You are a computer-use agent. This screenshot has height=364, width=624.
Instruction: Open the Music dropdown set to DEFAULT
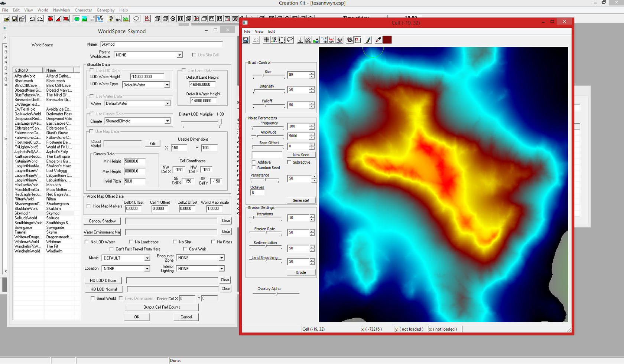147,258
